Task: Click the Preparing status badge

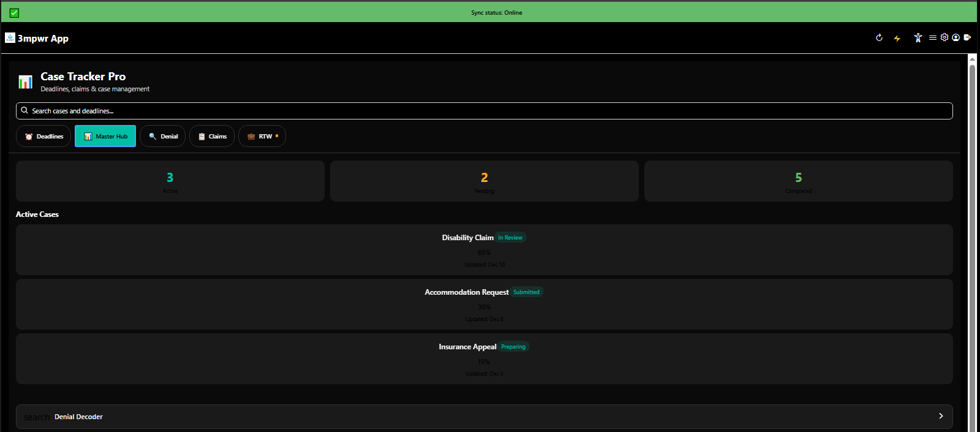Action: [513, 347]
